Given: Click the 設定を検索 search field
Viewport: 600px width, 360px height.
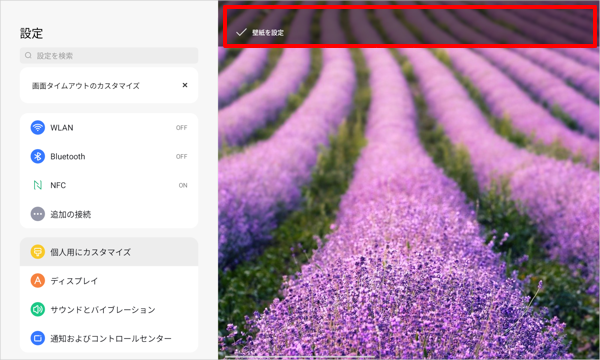Looking at the screenshot, I should tap(109, 55).
